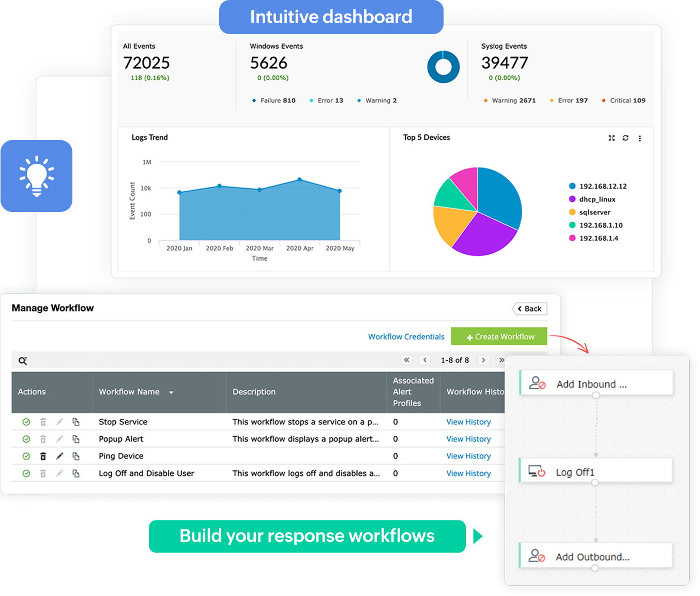Open the Workflow Name sort dropdown

(171, 392)
